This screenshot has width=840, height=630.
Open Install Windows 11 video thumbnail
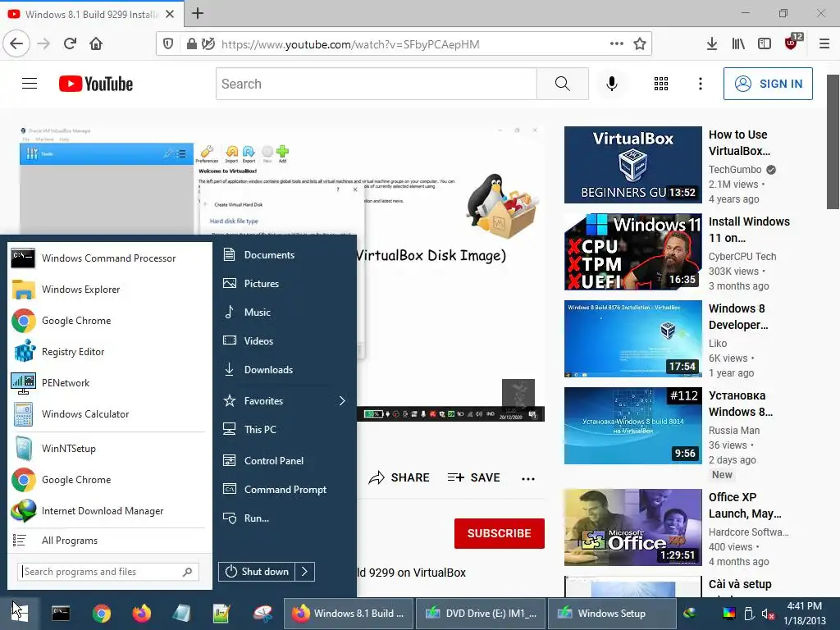point(632,252)
